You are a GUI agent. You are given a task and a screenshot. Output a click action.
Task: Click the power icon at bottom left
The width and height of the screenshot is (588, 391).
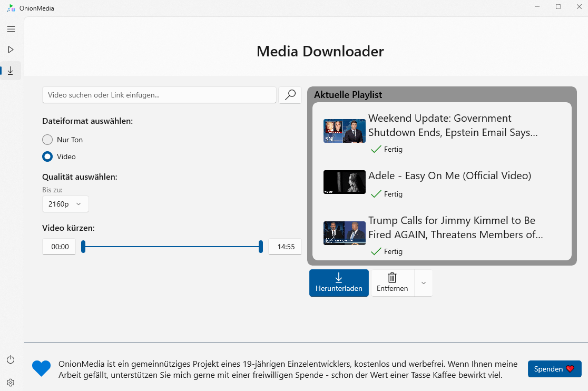11,359
